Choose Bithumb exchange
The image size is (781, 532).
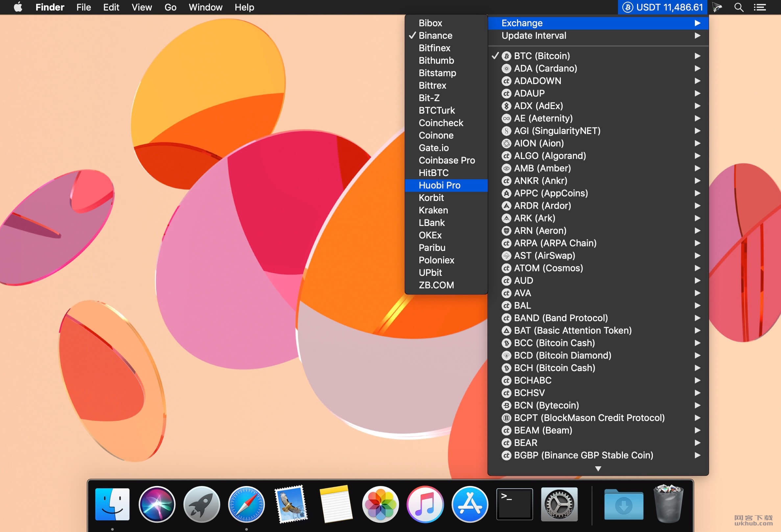click(446, 60)
